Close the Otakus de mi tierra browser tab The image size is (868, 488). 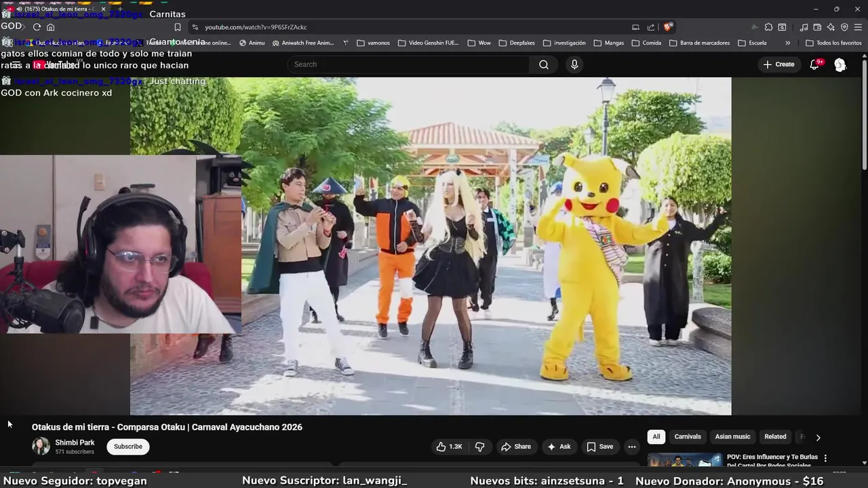click(103, 9)
